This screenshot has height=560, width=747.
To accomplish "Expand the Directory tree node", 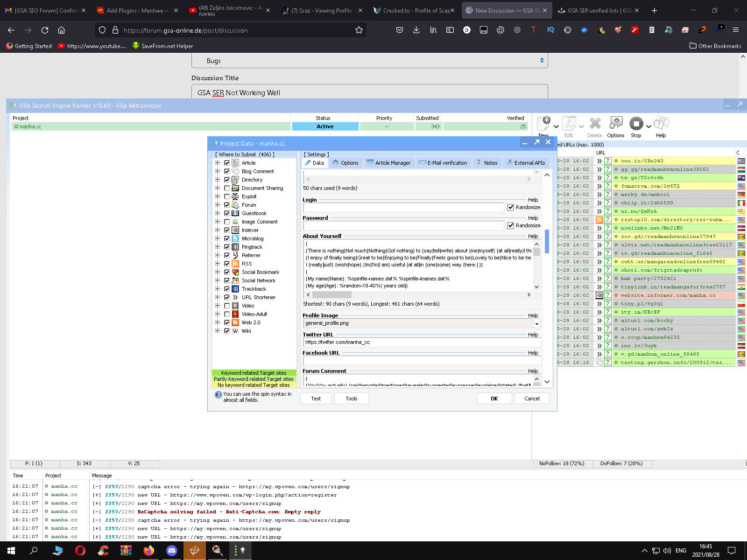I will click(x=217, y=180).
